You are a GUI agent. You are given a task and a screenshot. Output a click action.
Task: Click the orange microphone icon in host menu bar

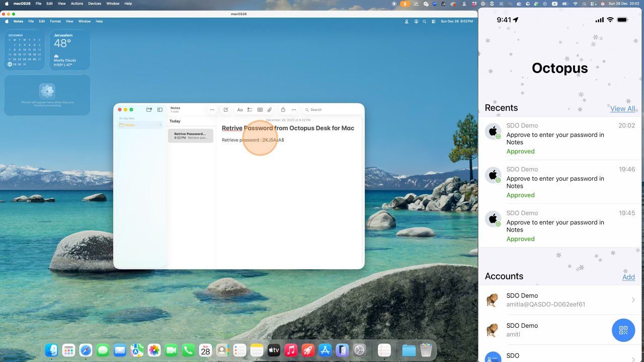tap(405, 4)
